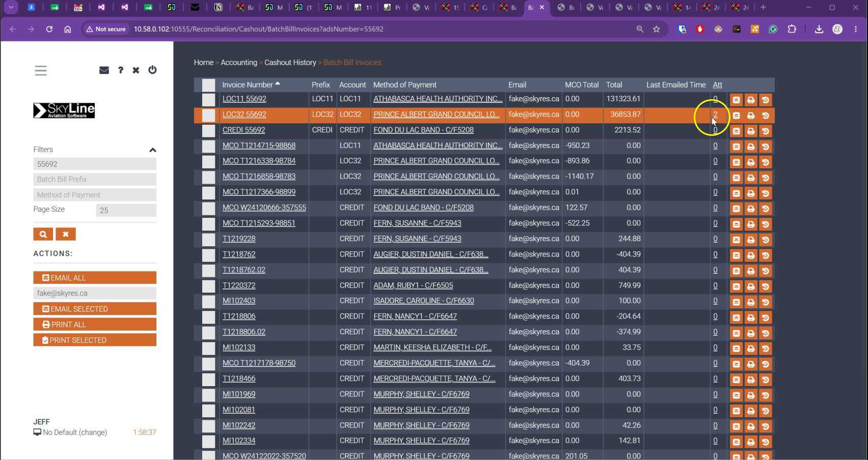This screenshot has width=868, height=460.
Task: Go to Home in the breadcrumb
Action: click(203, 63)
